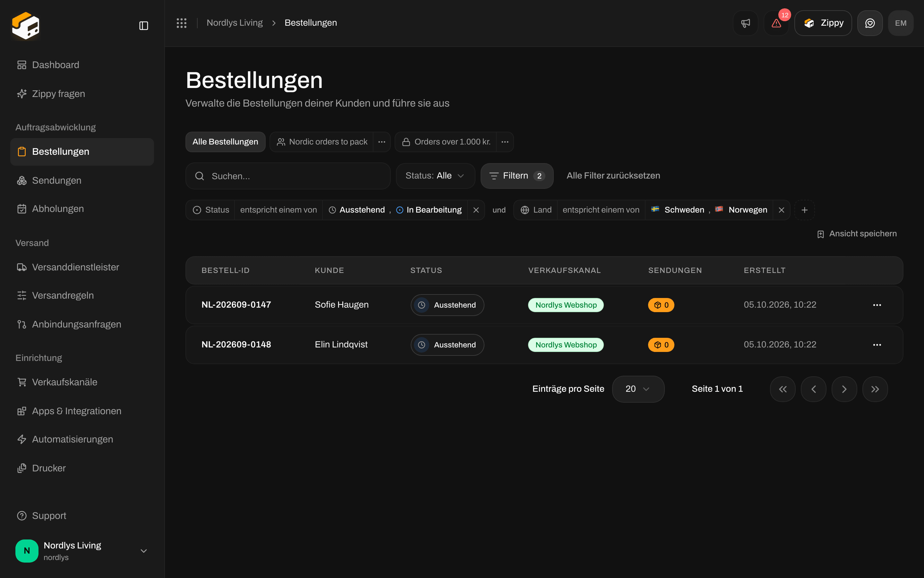The height and width of the screenshot is (578, 924).
Task: Open the announcements megaphone icon
Action: (745, 23)
